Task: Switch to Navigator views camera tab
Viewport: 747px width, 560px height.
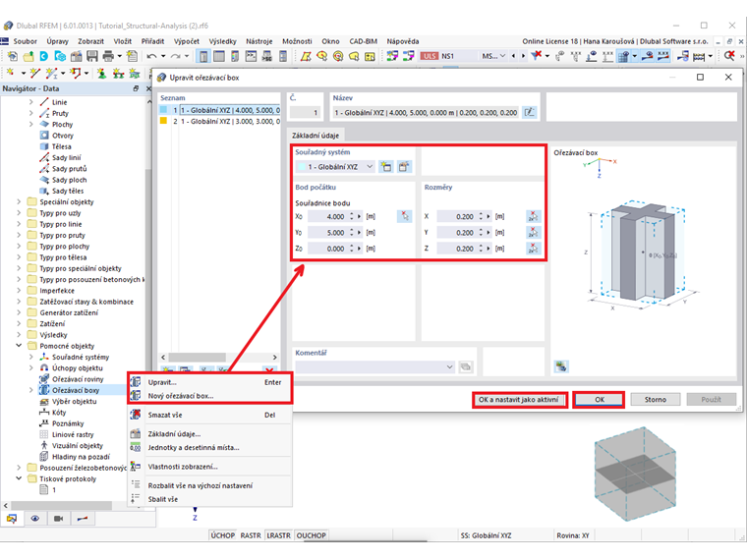Action: click(59, 518)
